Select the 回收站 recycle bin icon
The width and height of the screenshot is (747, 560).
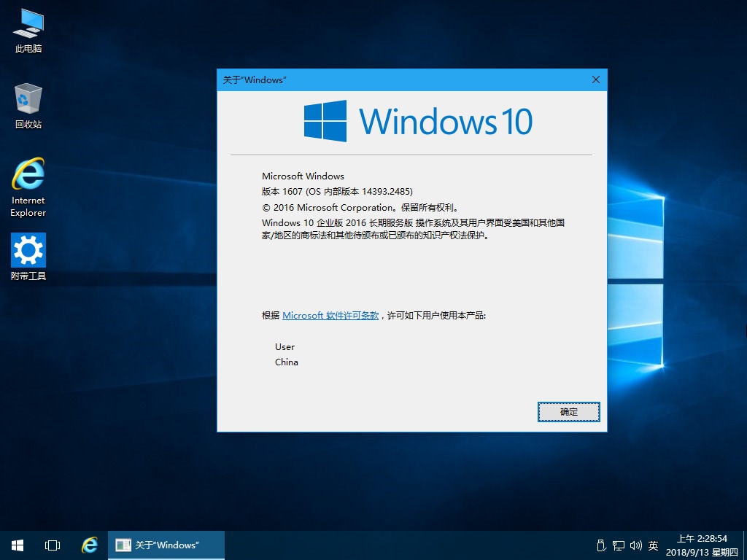click(28, 106)
